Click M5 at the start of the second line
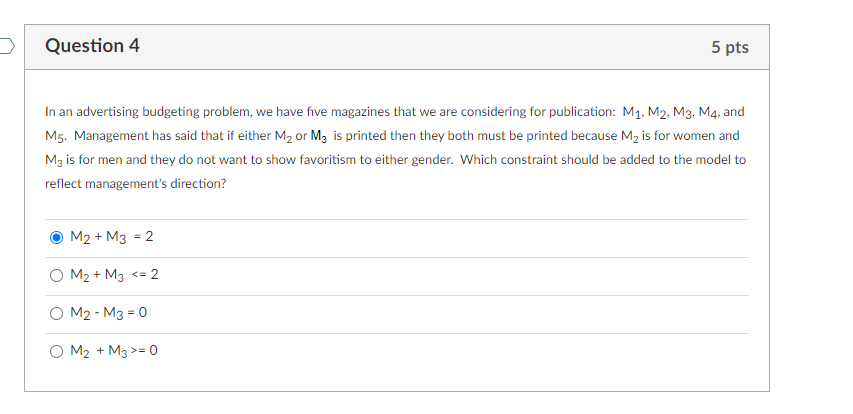 pos(55,137)
